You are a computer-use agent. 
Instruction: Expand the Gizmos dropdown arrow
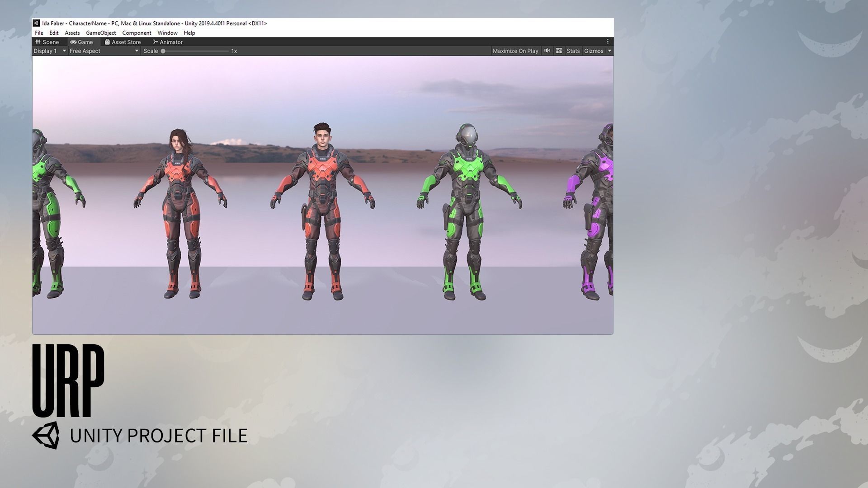pyautogui.click(x=609, y=51)
